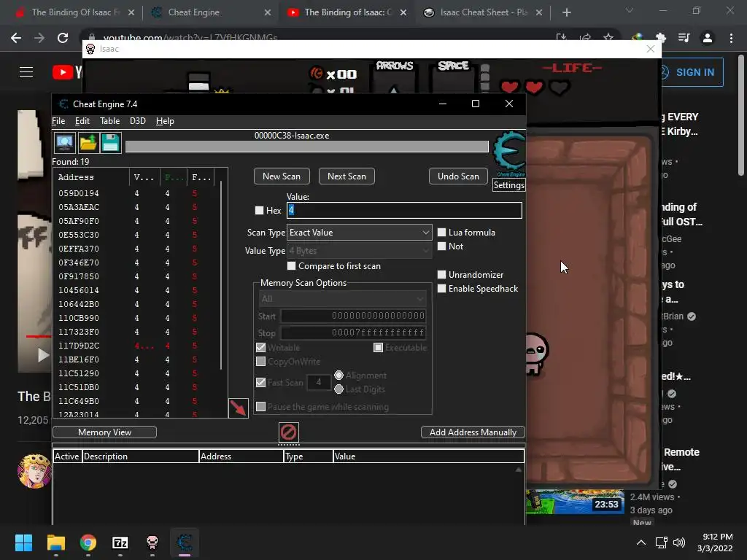
Task: Click the YouTube channel avatar
Action: click(x=34, y=471)
